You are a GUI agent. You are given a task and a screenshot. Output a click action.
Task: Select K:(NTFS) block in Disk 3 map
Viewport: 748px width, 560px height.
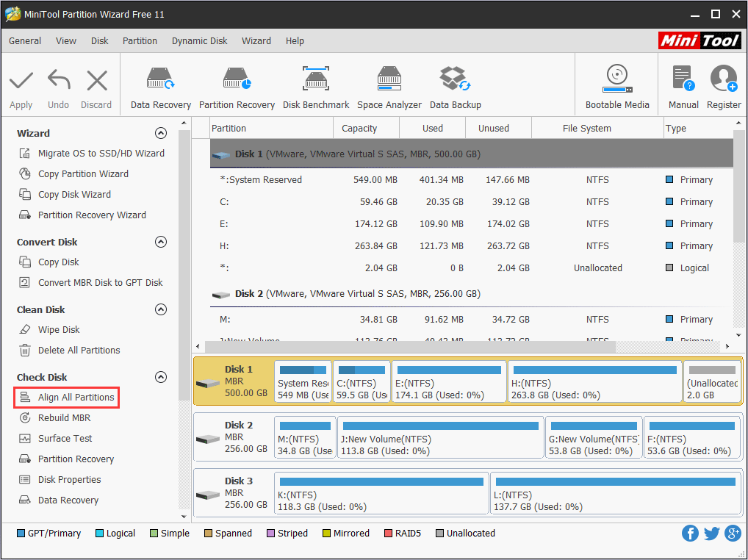pyautogui.click(x=381, y=493)
